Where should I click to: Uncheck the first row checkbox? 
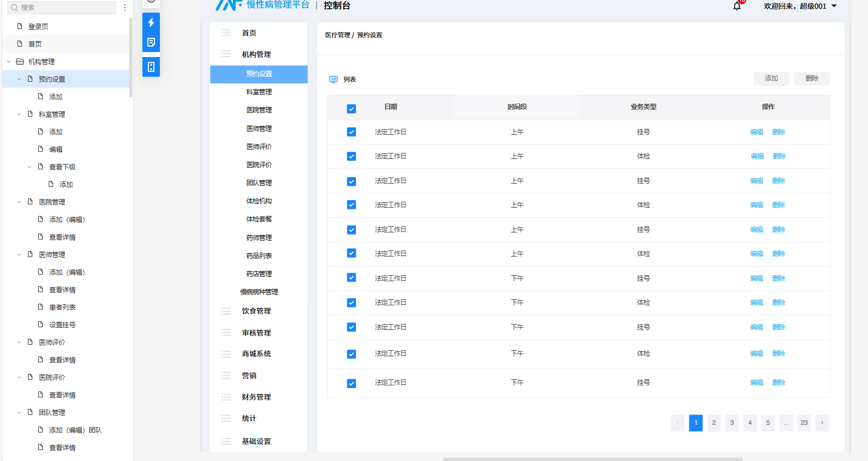[x=352, y=132]
